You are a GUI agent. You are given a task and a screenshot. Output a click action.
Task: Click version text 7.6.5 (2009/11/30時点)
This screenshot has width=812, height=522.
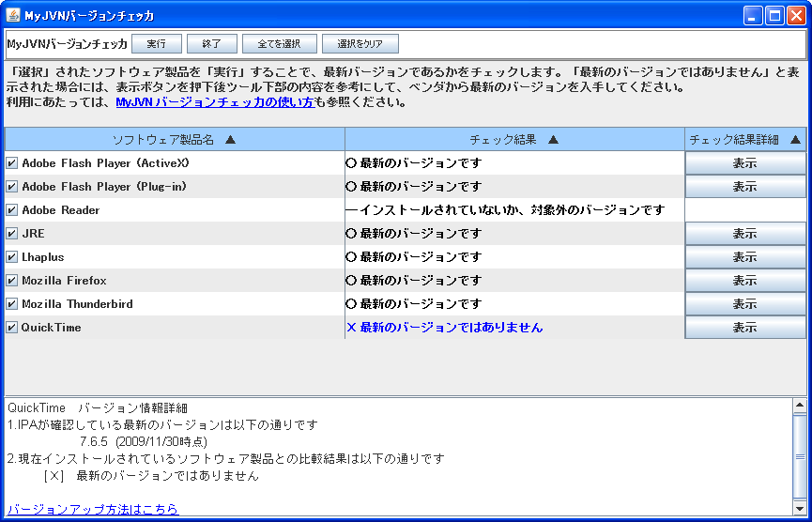[x=144, y=442]
